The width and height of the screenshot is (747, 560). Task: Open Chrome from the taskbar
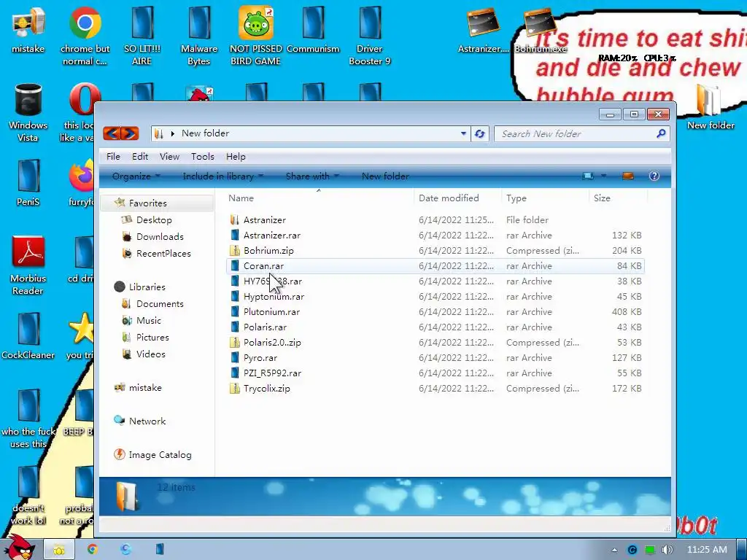[x=93, y=549]
